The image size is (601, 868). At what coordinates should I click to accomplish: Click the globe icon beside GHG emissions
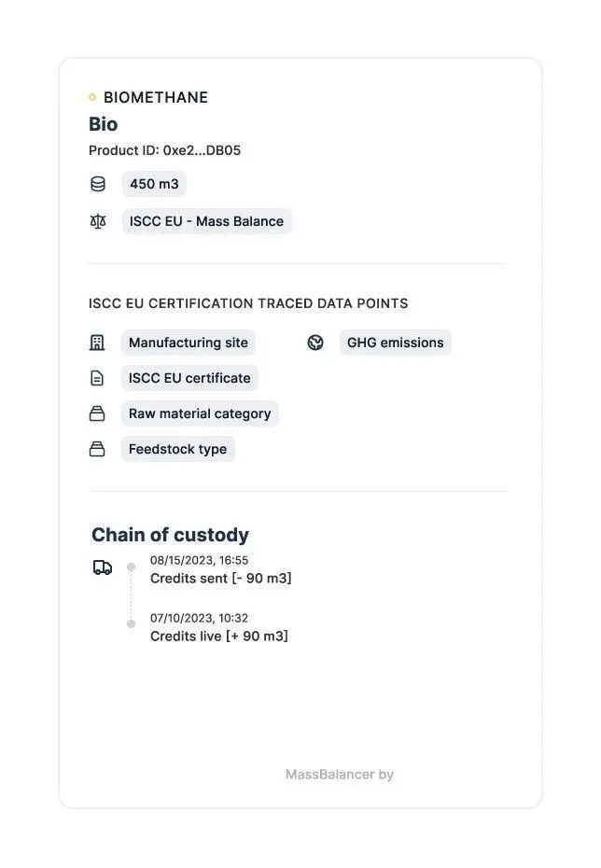point(315,343)
